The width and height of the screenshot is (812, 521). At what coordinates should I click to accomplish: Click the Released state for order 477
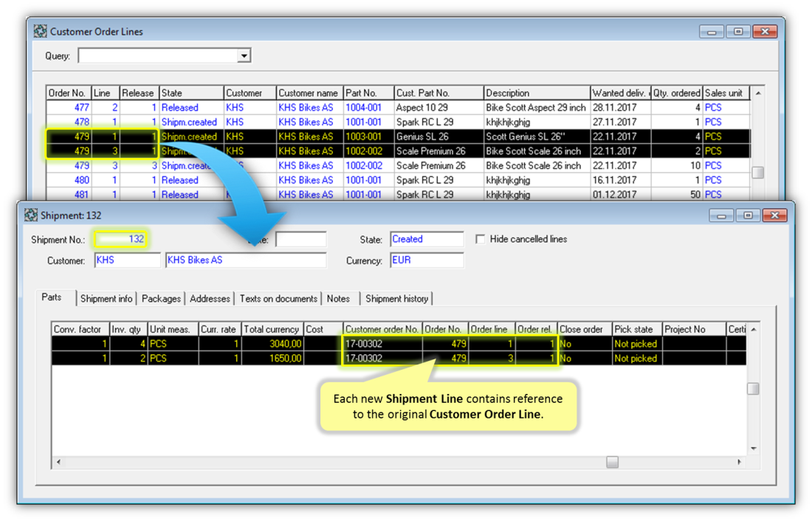[191, 108]
